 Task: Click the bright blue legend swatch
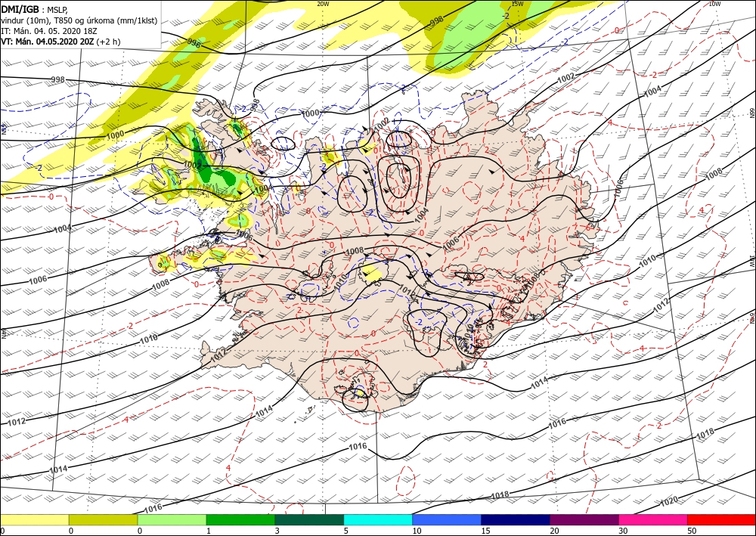447,519
